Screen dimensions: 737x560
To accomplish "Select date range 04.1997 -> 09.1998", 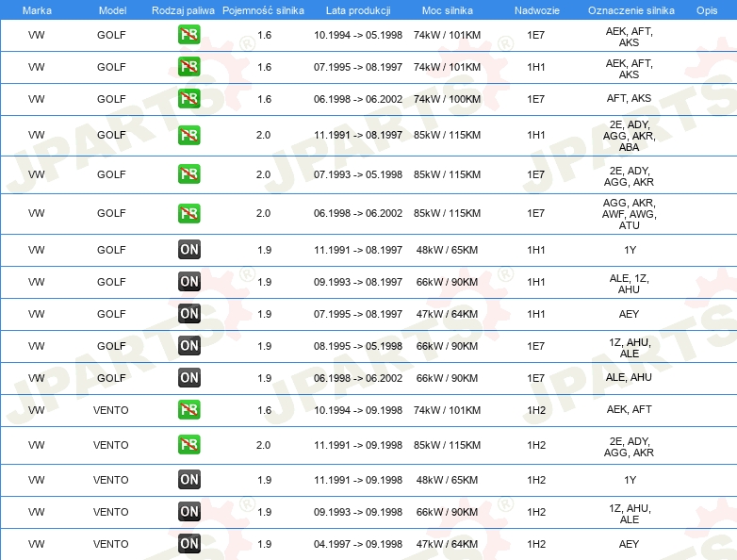I will pos(358,544).
